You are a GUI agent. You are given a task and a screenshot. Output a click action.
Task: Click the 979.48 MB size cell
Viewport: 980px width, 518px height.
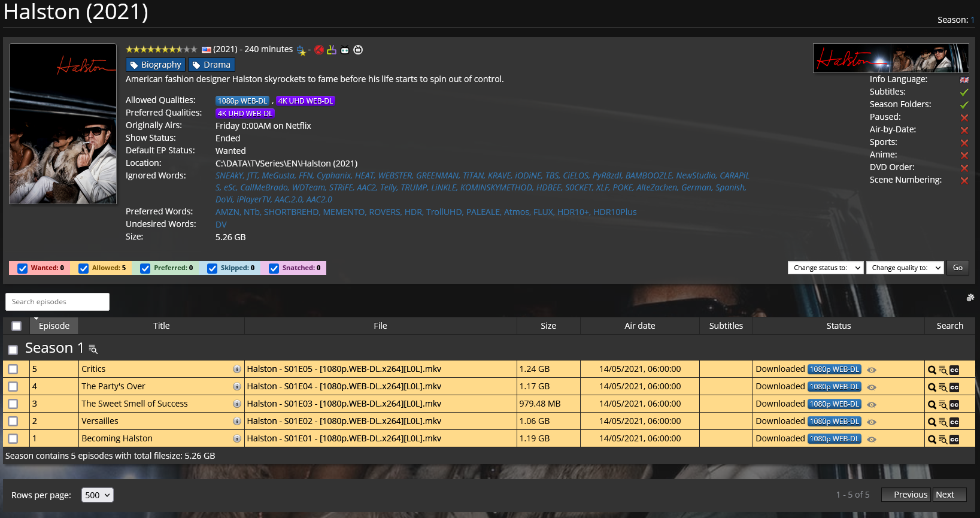point(548,404)
